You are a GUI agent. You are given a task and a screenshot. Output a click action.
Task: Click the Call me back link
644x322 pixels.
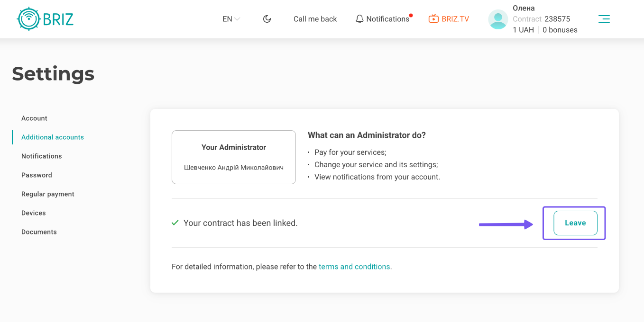pyautogui.click(x=315, y=19)
